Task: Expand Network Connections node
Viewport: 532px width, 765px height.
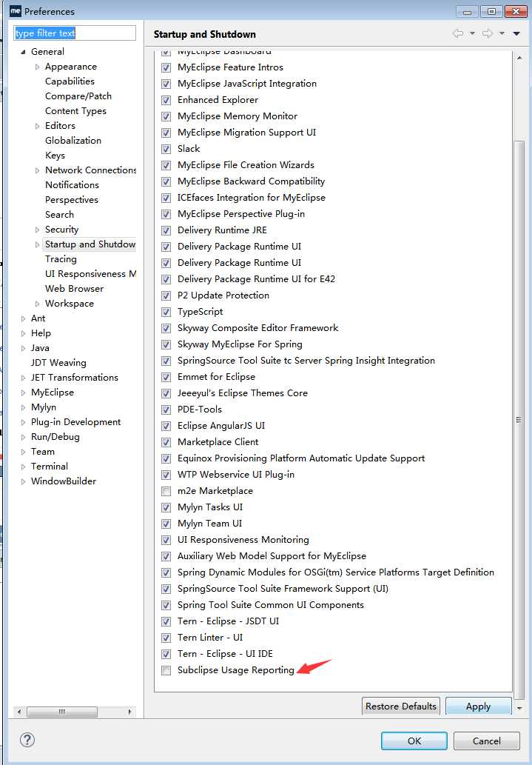Action: point(37,170)
